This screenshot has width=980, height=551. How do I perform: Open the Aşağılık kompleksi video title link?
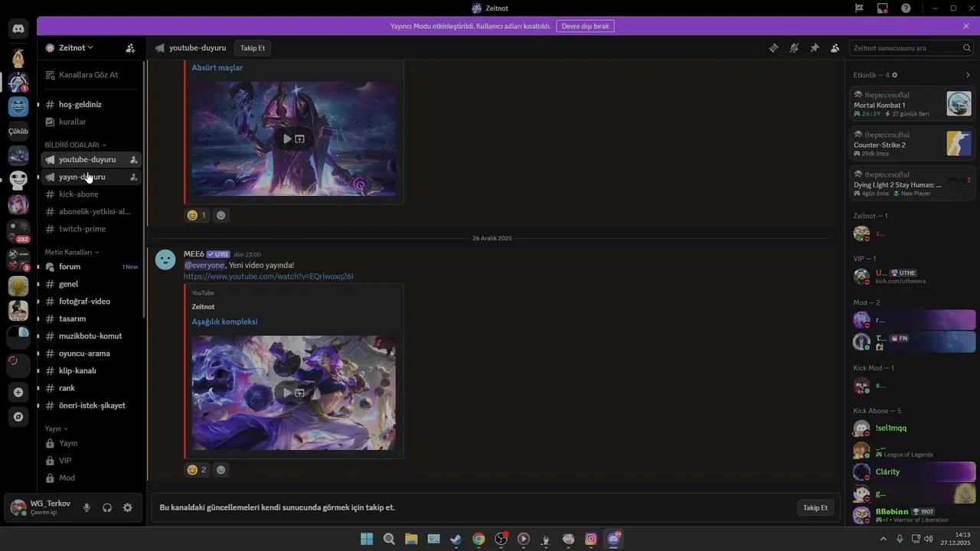coord(224,321)
